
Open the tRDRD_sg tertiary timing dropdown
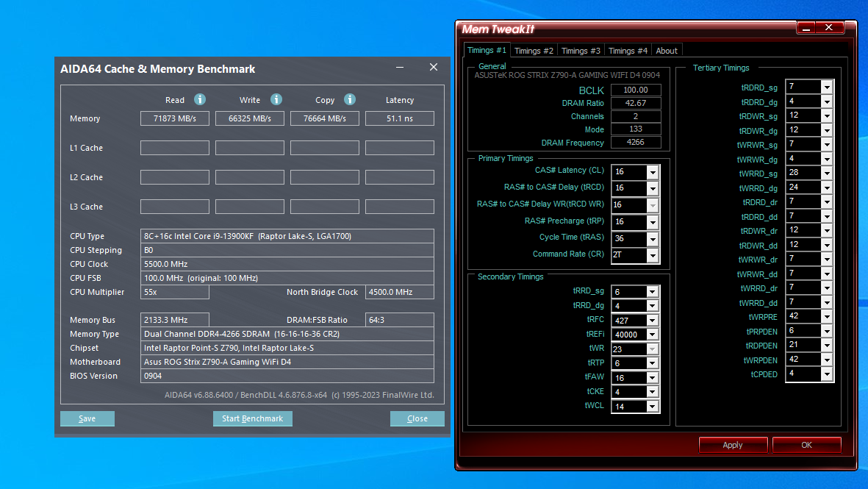(826, 87)
